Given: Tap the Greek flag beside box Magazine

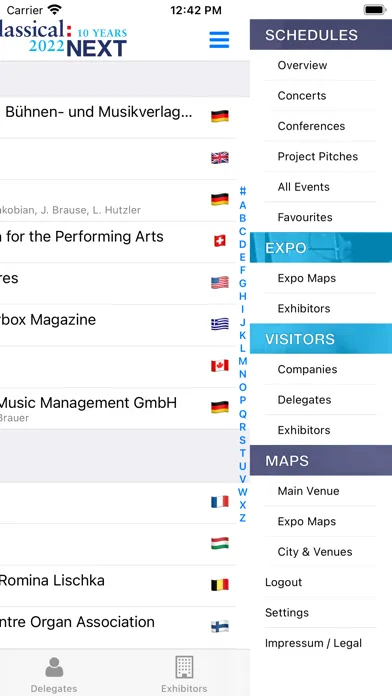Looking at the screenshot, I should coord(220,324).
